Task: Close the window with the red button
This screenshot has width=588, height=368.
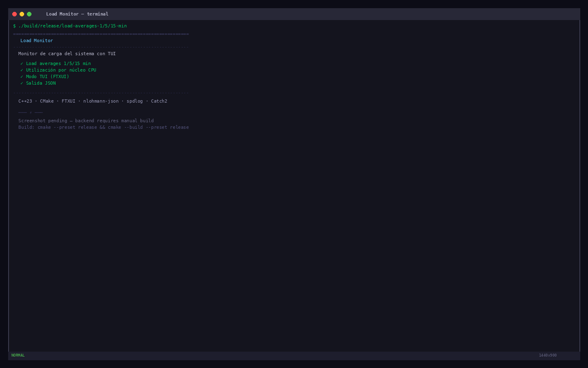Action: [x=15, y=14]
